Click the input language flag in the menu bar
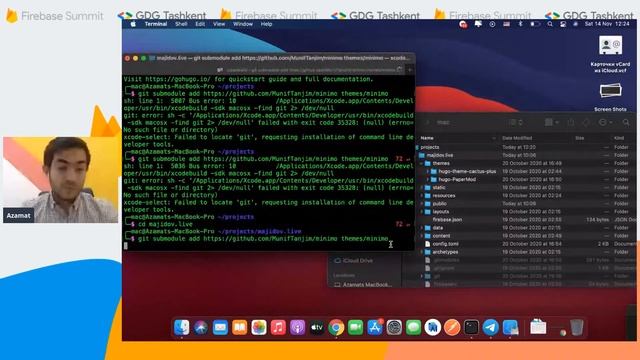 [x=507, y=24]
